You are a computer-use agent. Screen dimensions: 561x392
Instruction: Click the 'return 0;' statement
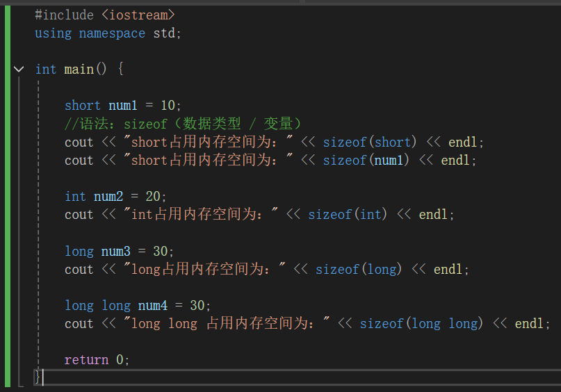tap(97, 360)
